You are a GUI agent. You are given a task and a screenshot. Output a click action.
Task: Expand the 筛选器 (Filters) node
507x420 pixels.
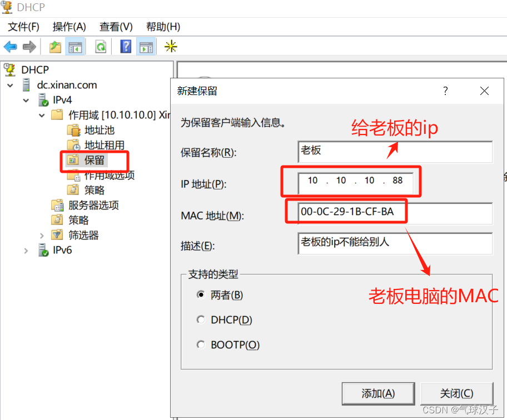[41, 235]
